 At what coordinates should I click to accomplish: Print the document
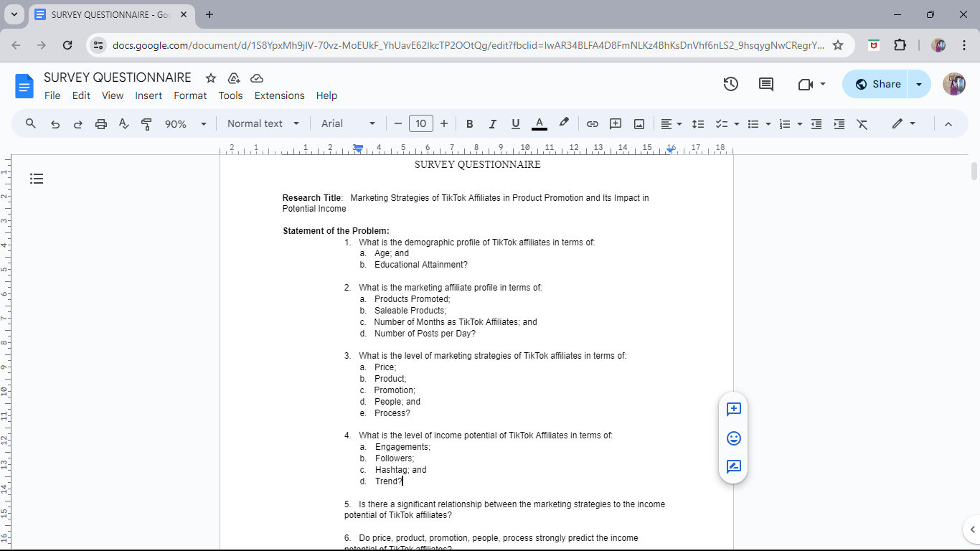pos(101,124)
